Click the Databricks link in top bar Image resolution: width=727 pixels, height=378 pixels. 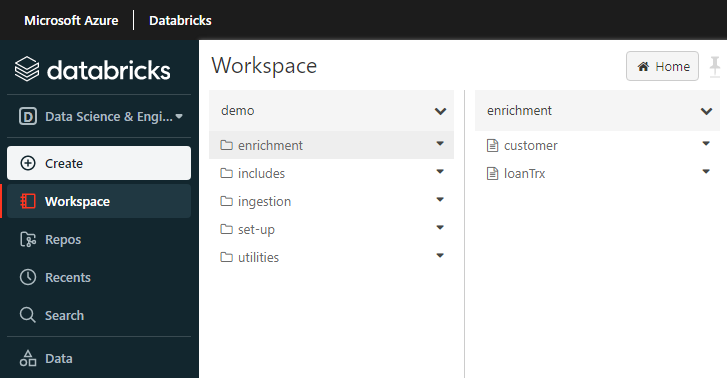point(180,20)
